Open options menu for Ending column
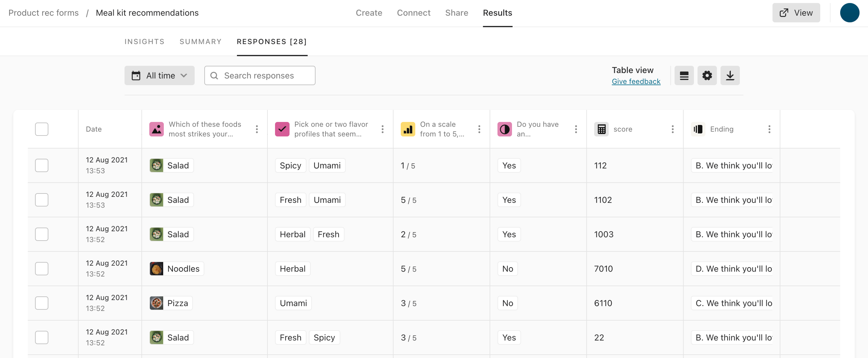The width and height of the screenshot is (868, 358). pyautogui.click(x=769, y=129)
